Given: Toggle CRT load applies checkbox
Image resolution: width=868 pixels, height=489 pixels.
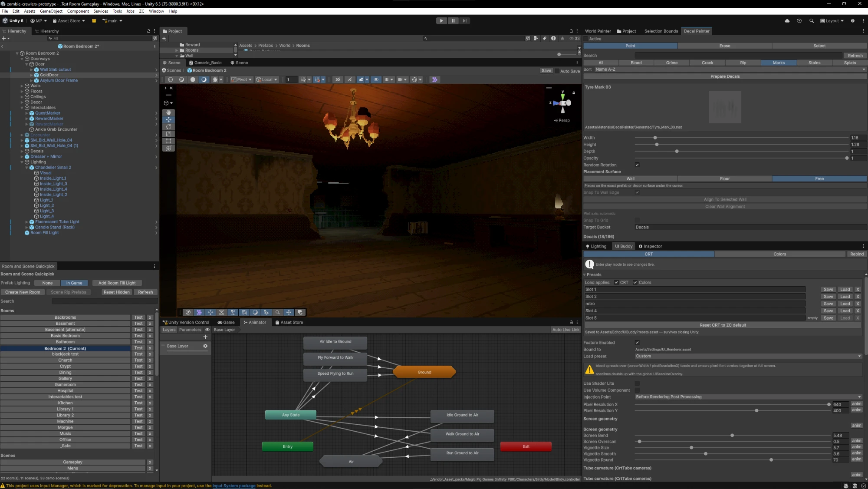Looking at the screenshot, I should coord(616,283).
